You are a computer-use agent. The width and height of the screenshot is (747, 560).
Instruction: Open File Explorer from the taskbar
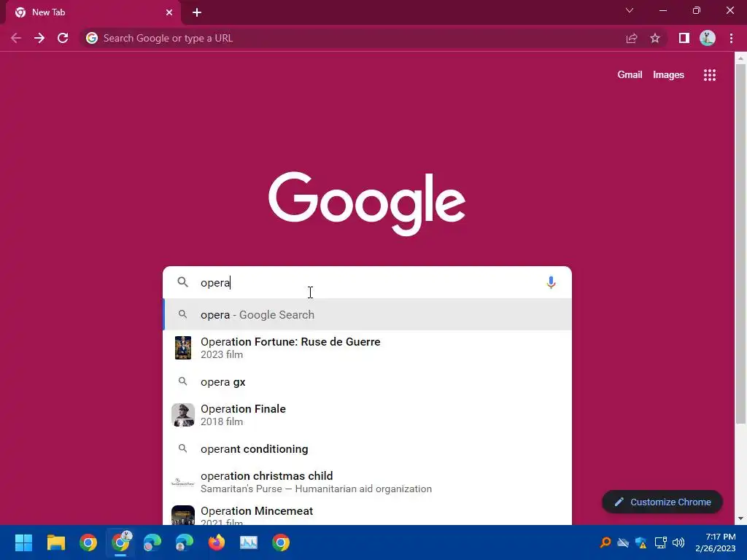point(55,542)
